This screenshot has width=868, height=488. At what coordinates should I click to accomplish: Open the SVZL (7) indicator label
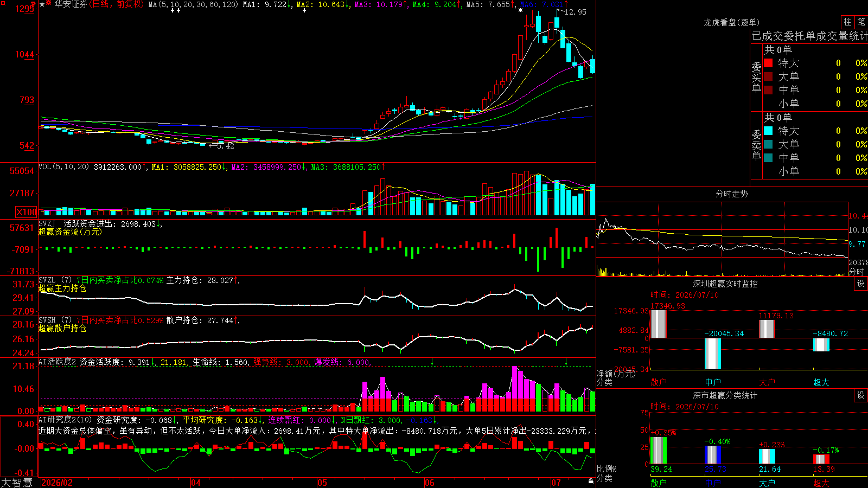(x=55, y=280)
